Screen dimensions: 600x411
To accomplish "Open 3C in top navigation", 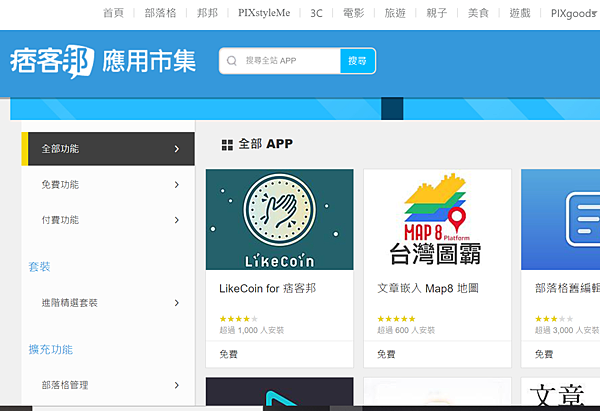I will (x=316, y=13).
